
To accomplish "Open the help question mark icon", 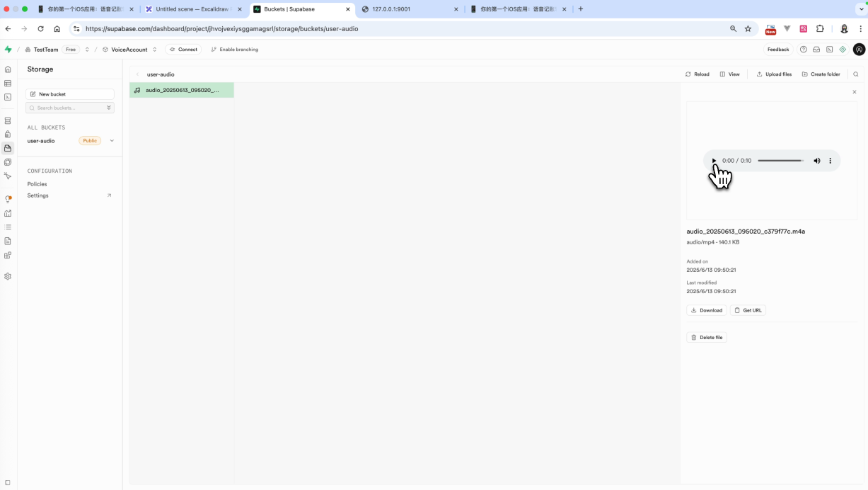I will (x=803, y=50).
